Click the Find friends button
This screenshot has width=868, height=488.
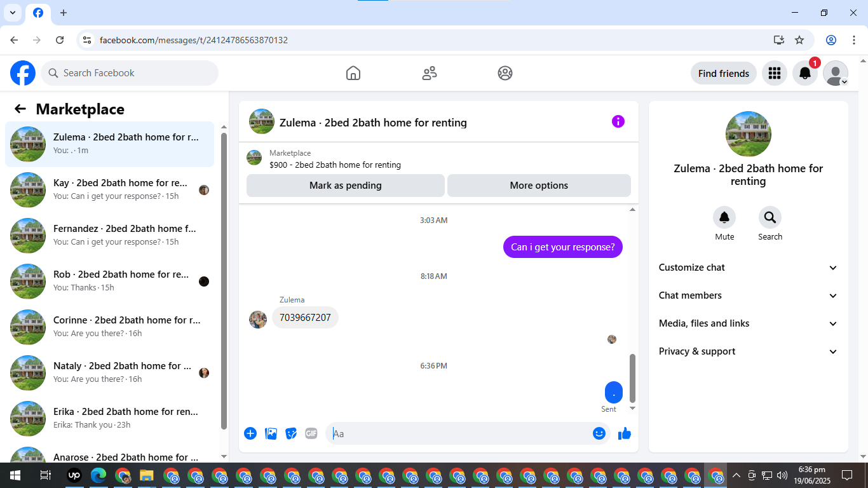coord(724,73)
